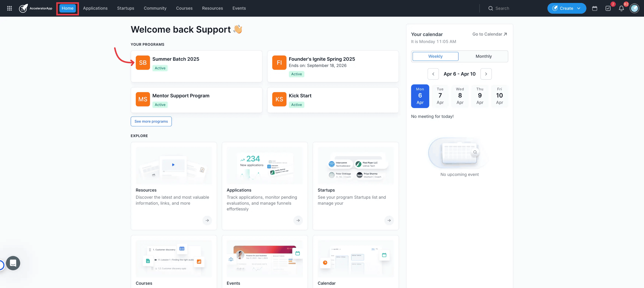The height and width of the screenshot is (288, 644).
Task: Open the tasks checkmark icon
Action: pos(608,8)
